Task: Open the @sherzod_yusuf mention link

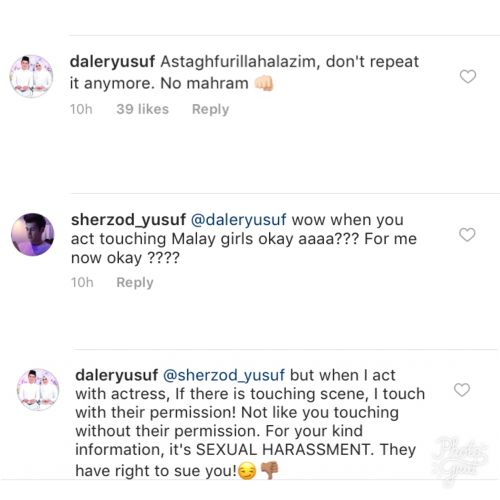Action: click(224, 375)
